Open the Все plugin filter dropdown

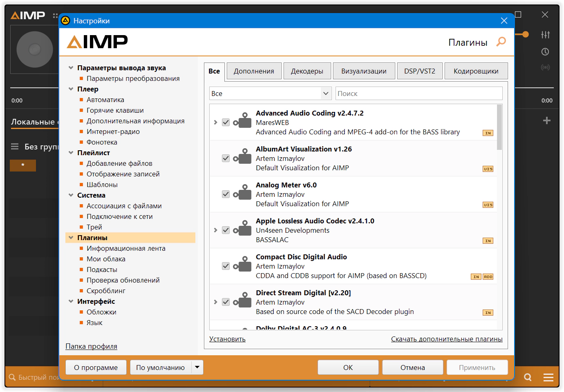[x=270, y=94]
